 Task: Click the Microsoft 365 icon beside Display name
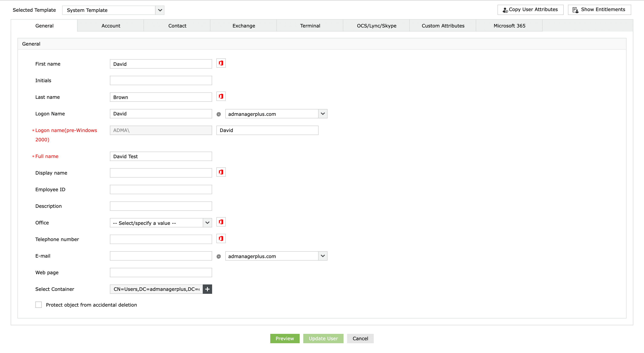point(221,172)
